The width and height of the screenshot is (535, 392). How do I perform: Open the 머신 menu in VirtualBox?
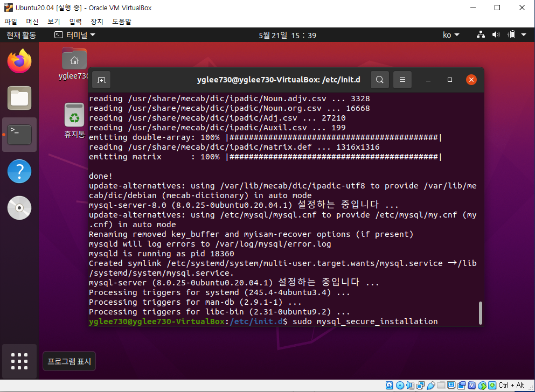[32, 22]
